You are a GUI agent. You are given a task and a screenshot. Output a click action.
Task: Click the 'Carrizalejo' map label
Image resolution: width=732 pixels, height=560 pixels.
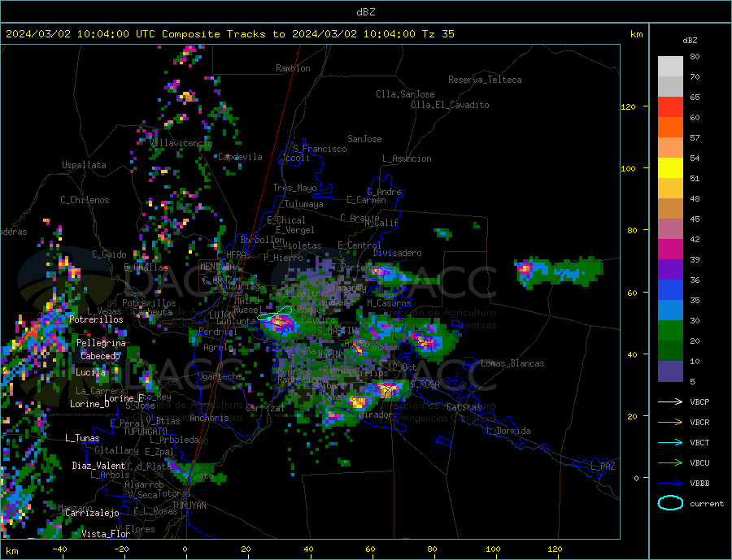point(92,513)
